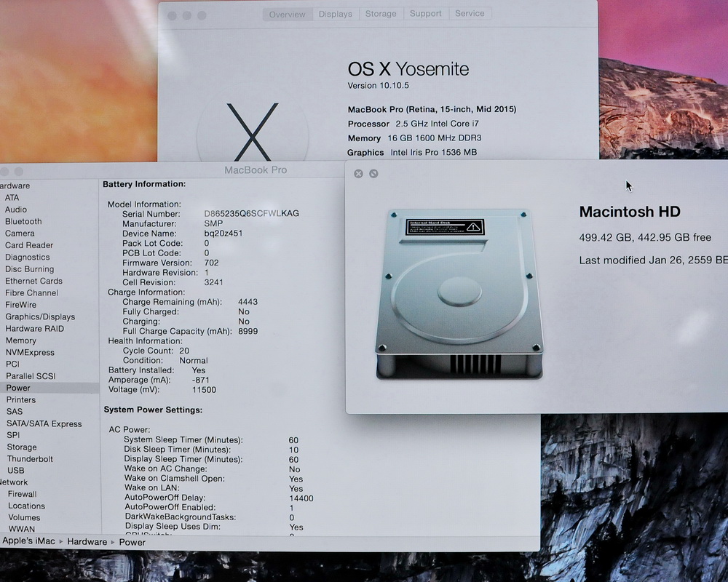Collapse the Network category in sidebar

13,482
